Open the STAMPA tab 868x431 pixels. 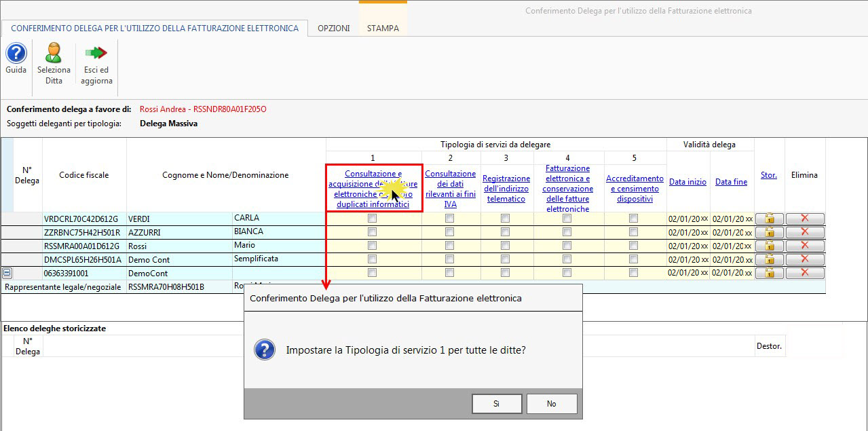click(x=383, y=29)
